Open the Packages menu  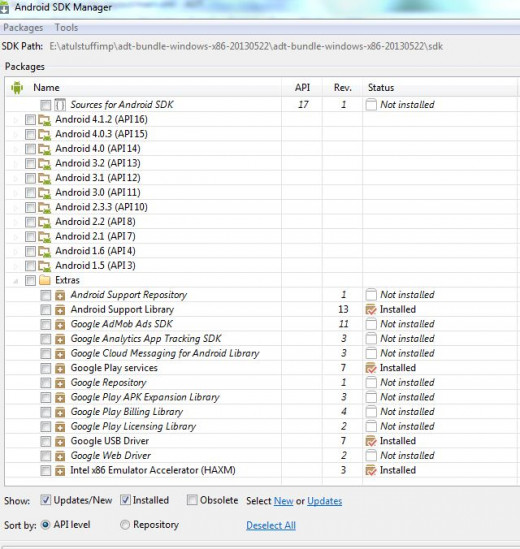point(23,28)
